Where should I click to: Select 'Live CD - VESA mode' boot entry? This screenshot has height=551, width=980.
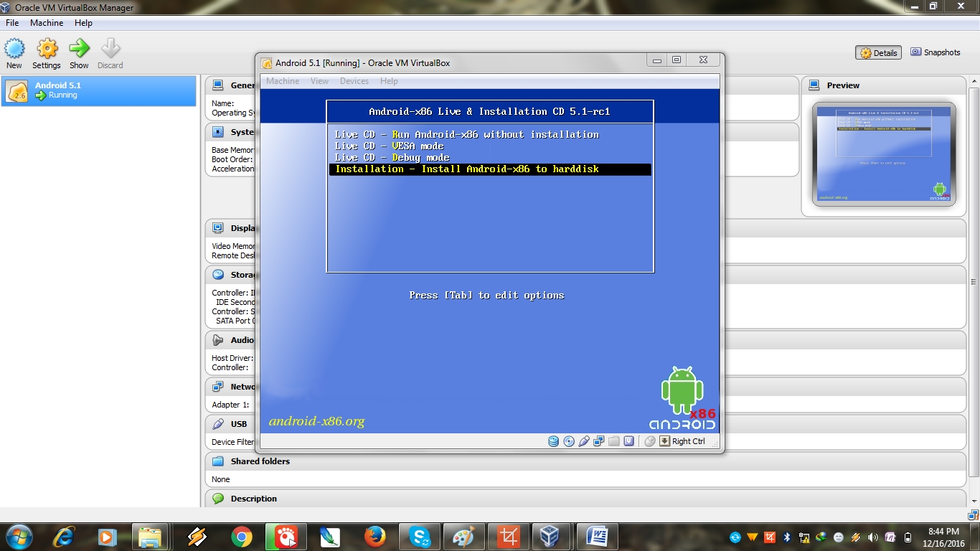click(390, 146)
